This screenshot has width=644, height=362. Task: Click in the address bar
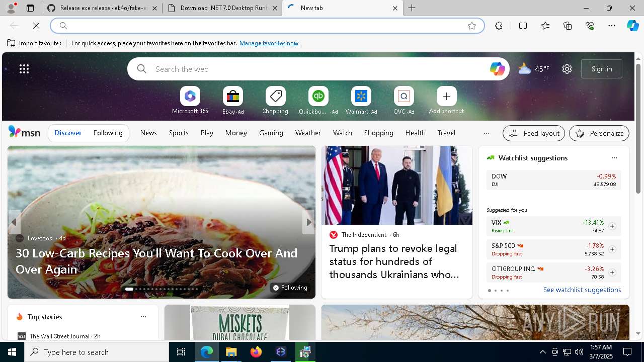267,26
